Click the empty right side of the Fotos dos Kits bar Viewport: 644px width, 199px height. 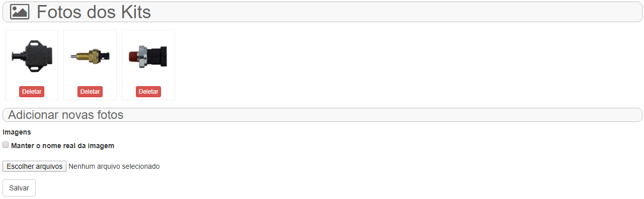point(403,12)
